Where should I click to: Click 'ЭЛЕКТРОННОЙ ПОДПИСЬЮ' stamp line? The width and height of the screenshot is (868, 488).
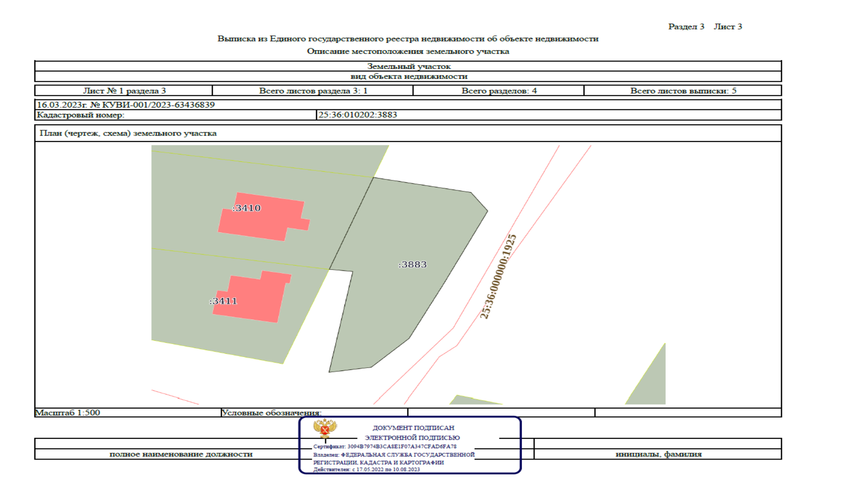click(x=412, y=438)
